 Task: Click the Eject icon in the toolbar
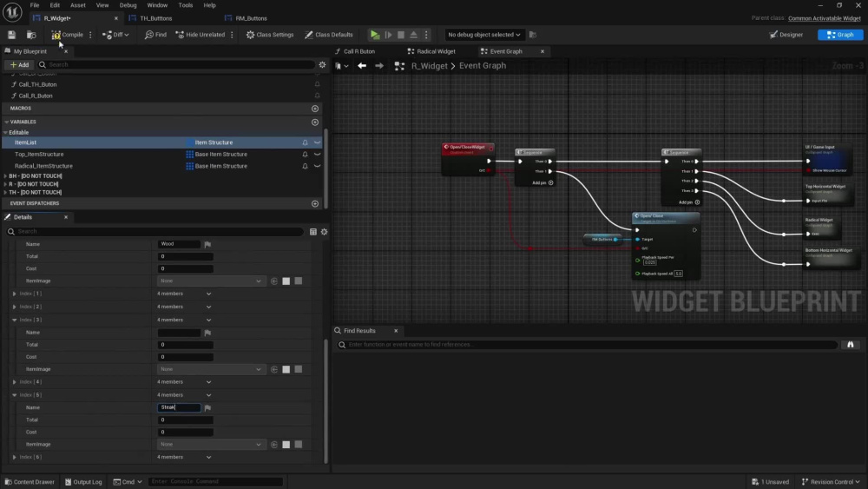[413, 35]
